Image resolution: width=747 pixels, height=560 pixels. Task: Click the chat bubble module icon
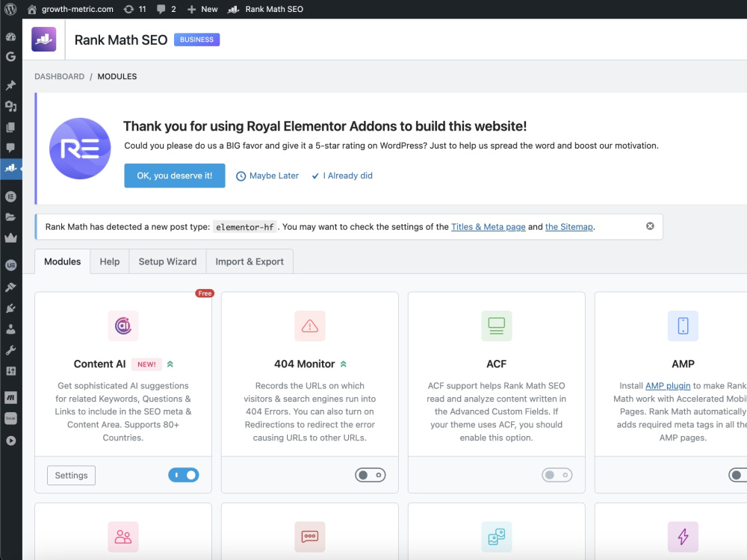(310, 537)
